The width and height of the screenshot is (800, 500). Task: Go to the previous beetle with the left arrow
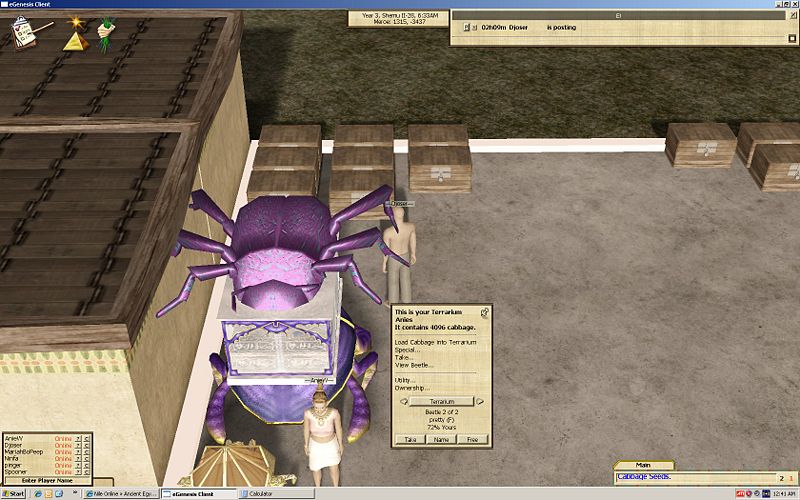[x=404, y=402]
